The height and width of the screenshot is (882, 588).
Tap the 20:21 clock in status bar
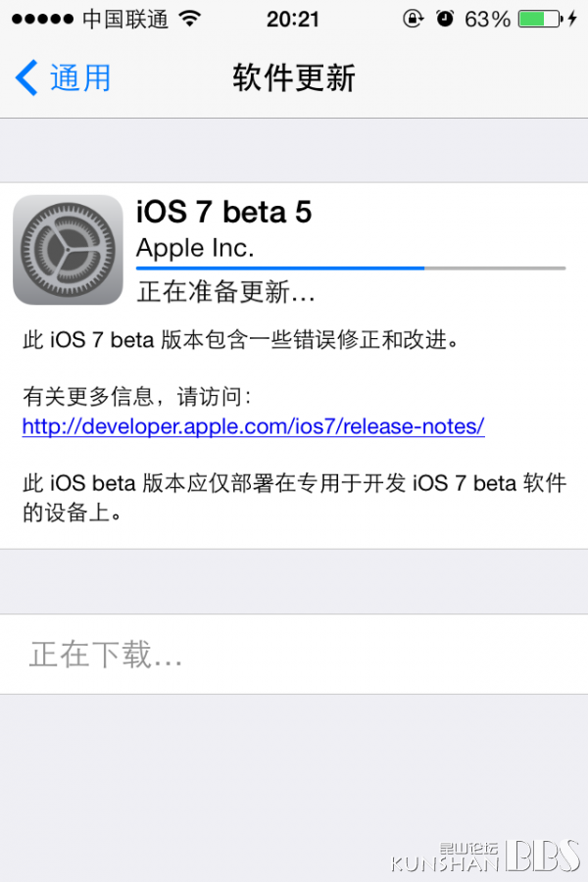[293, 20]
